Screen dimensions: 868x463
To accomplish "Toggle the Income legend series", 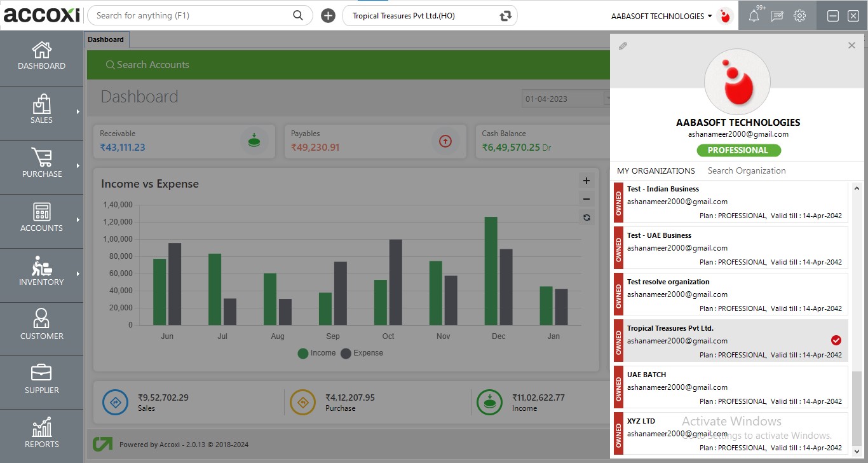I will [316, 353].
